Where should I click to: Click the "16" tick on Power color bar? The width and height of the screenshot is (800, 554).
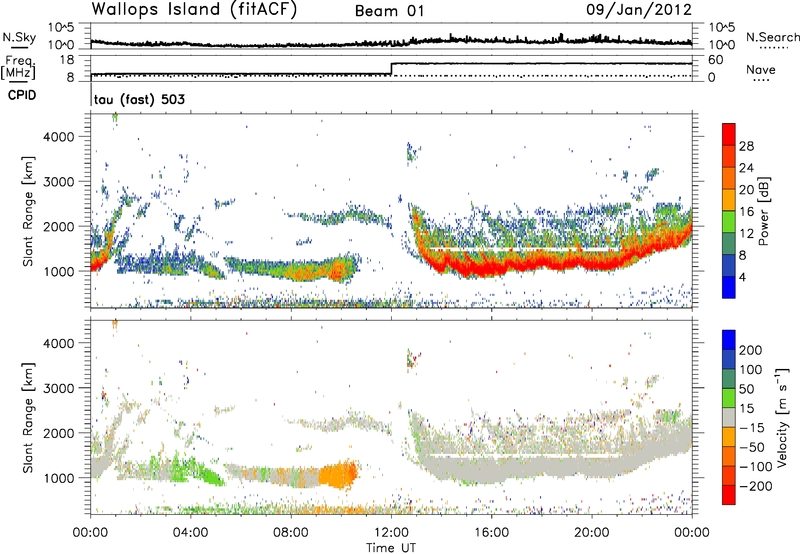point(746,212)
